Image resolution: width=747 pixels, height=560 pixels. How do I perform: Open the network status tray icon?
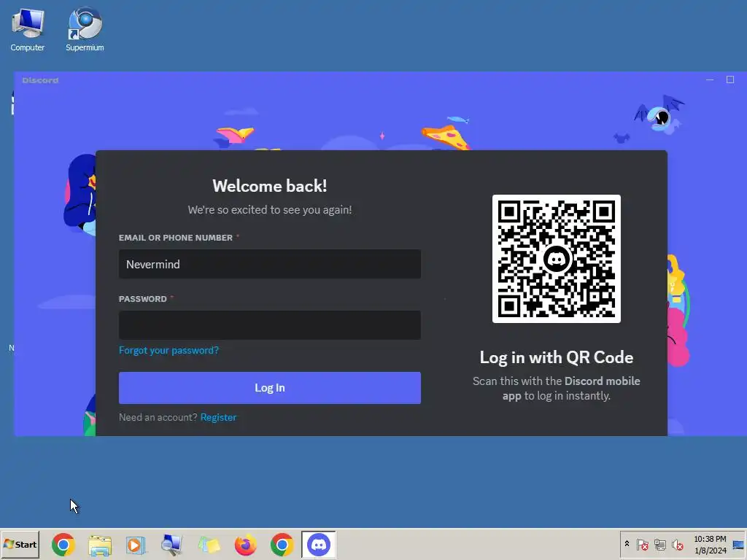pyautogui.click(x=659, y=545)
